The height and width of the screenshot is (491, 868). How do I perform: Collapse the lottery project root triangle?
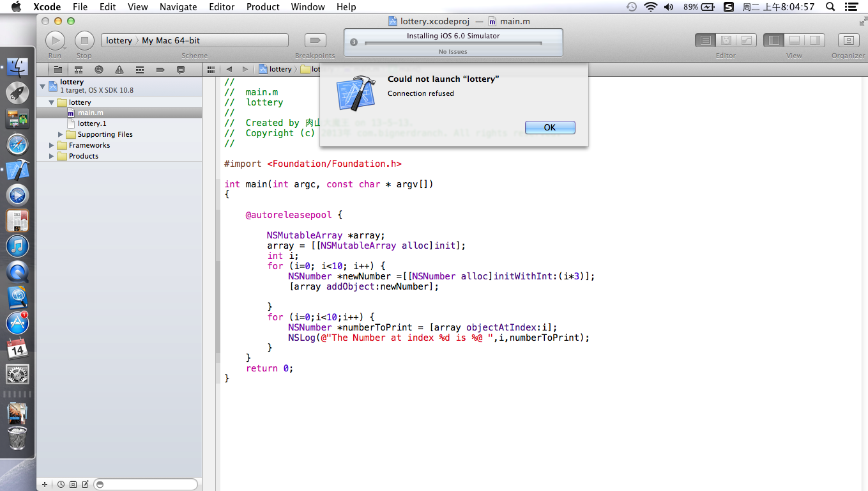pos(43,86)
